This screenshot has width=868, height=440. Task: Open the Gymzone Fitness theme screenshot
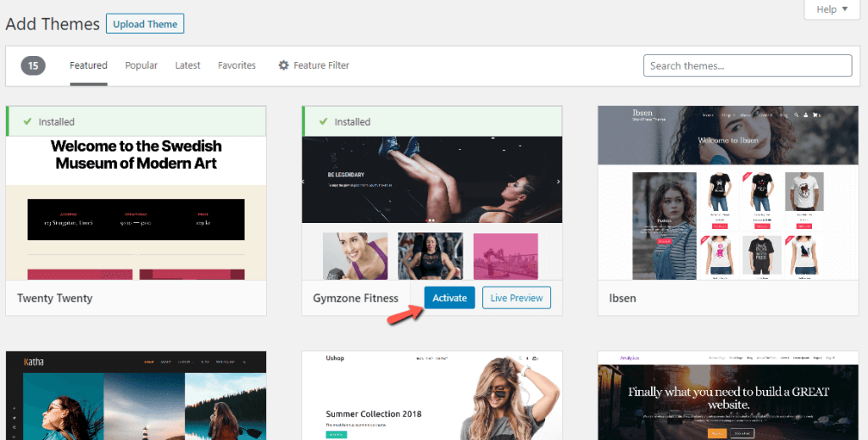431,208
